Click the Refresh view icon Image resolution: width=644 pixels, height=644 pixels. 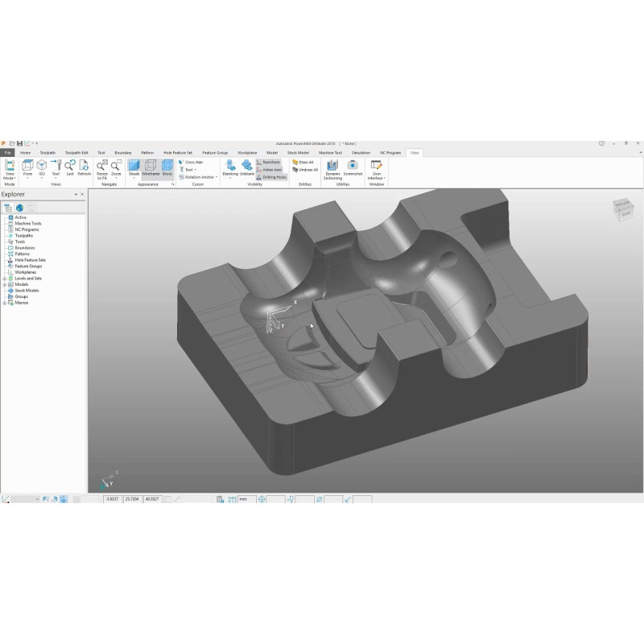click(x=84, y=166)
